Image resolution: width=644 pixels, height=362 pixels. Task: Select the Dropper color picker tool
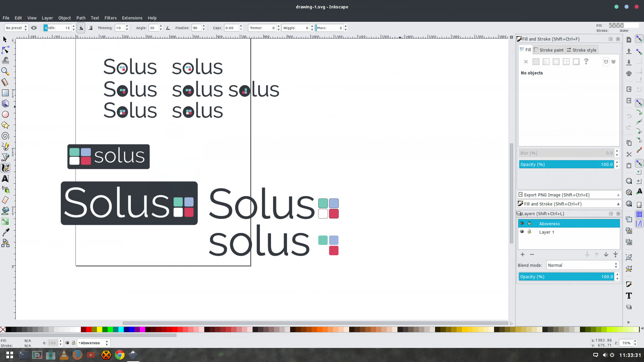point(5,232)
